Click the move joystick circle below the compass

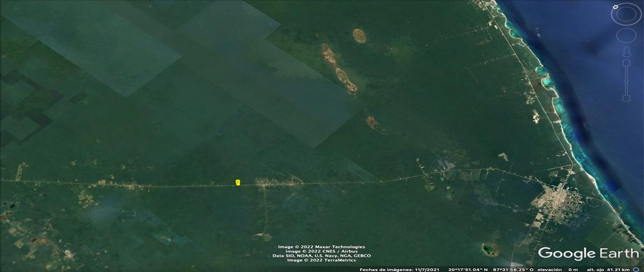point(626,36)
